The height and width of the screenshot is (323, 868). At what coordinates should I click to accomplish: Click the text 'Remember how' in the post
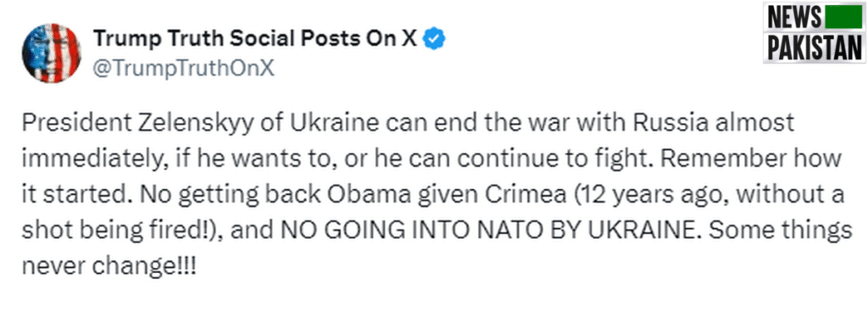pos(752,159)
